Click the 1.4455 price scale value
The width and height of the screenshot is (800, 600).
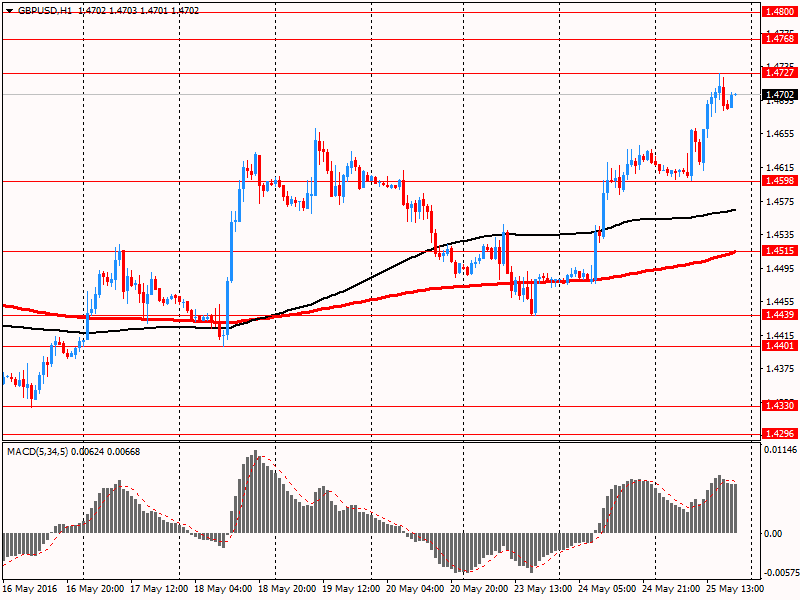(780, 302)
